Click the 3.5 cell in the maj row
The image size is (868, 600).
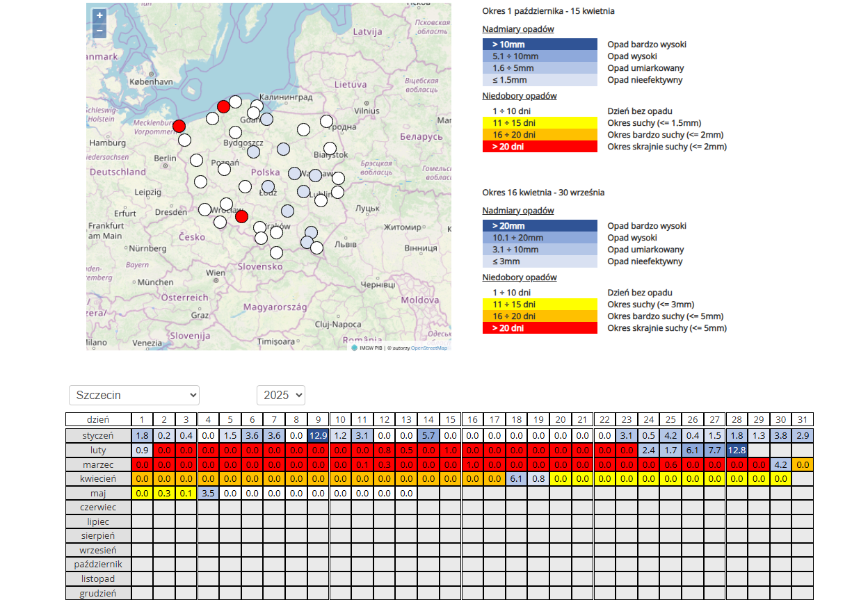[x=208, y=493]
